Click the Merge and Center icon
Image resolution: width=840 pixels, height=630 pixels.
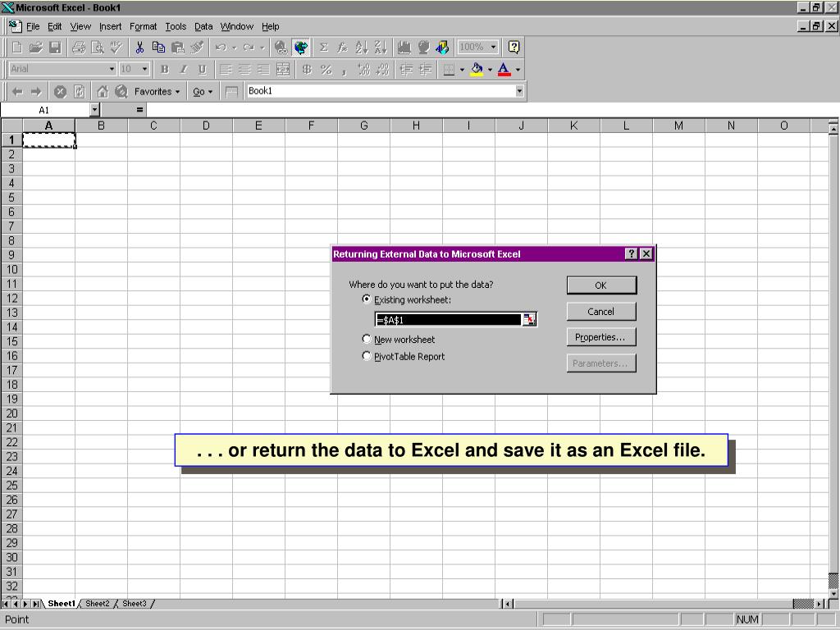point(283,69)
